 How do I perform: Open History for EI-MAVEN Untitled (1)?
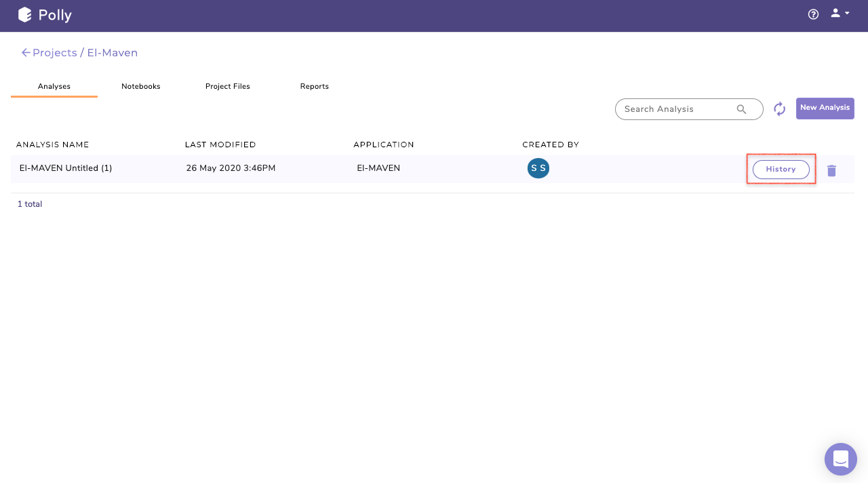click(781, 170)
